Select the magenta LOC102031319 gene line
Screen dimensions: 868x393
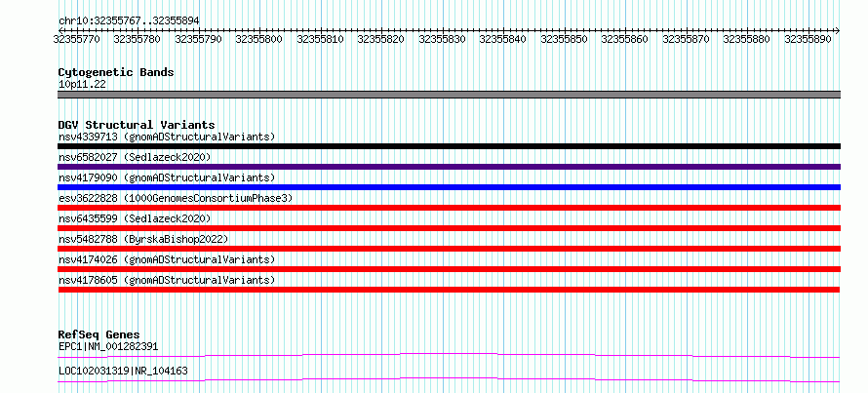pos(449,379)
